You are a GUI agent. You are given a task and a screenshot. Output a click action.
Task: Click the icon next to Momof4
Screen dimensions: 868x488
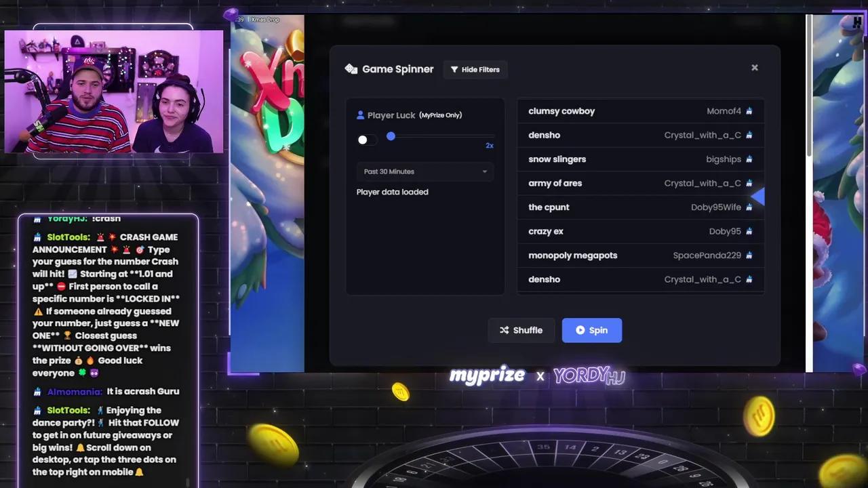[749, 111]
